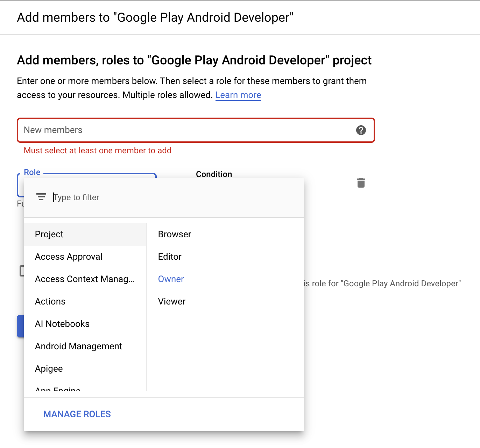Open the Access Context Manager role category
The image size is (480, 448).
pos(84,279)
